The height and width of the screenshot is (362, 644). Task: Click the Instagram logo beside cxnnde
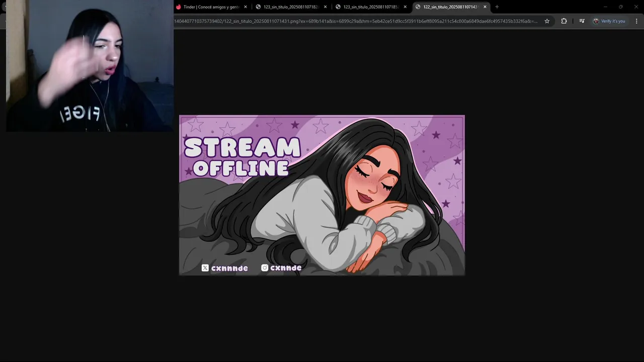(265, 268)
